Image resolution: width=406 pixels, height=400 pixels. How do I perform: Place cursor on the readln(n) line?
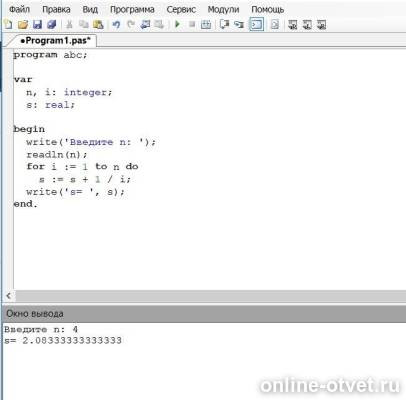pos(57,155)
